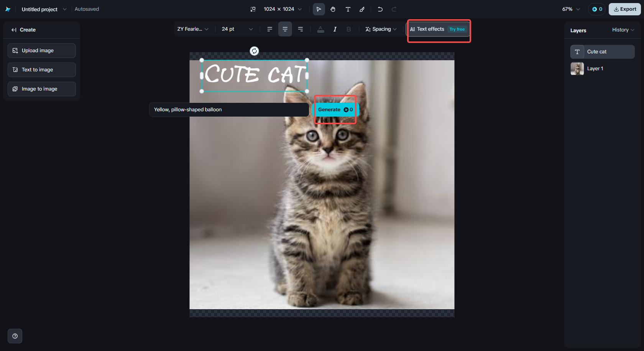Open the help question mark icon

pos(15,336)
